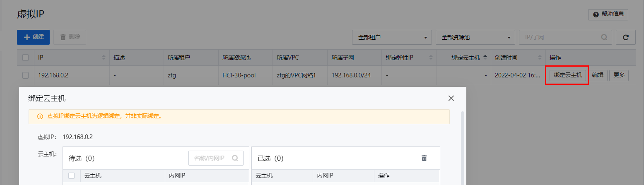Click the info icon in the orange notice
The image size is (644, 185).
point(40,116)
